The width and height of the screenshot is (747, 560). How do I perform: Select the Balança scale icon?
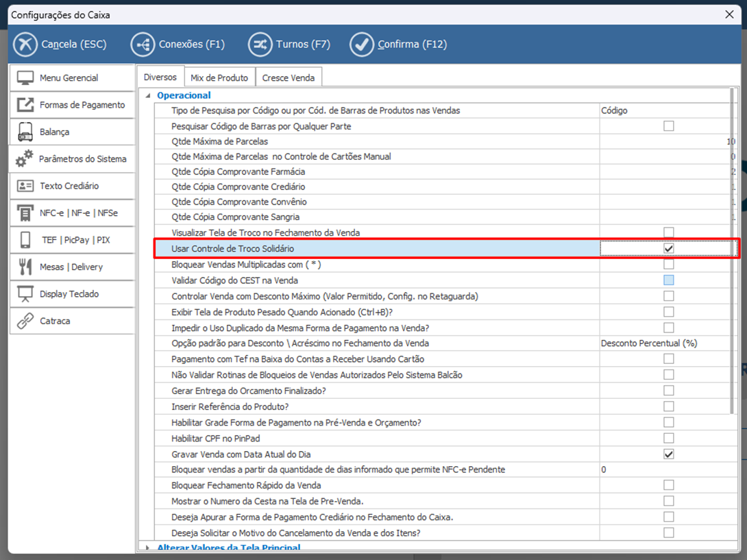(x=25, y=132)
